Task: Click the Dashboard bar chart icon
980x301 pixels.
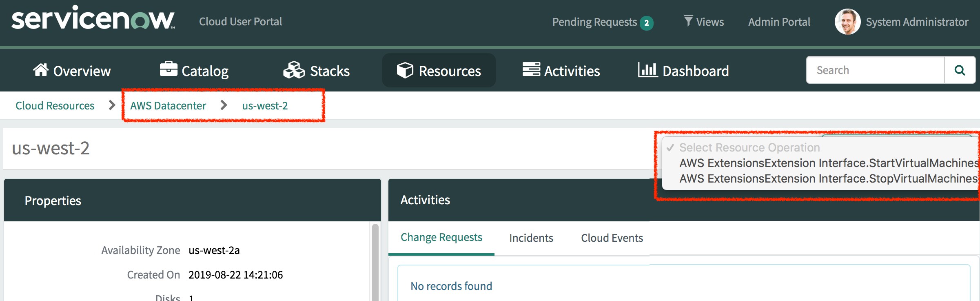Action: coord(648,70)
